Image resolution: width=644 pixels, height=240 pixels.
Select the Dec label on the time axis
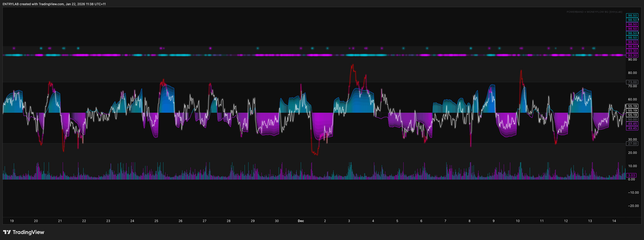pyautogui.click(x=300, y=221)
